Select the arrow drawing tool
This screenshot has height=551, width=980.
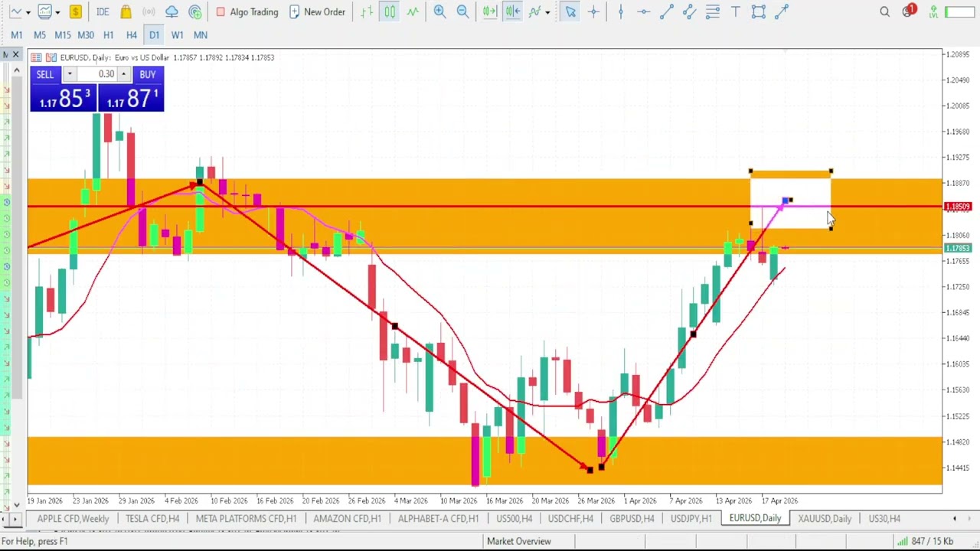781,11
